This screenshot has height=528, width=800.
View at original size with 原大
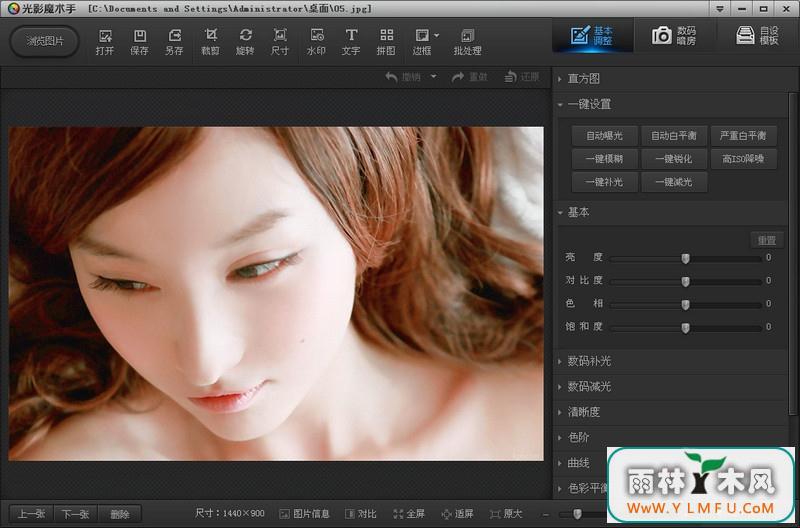coord(506,514)
